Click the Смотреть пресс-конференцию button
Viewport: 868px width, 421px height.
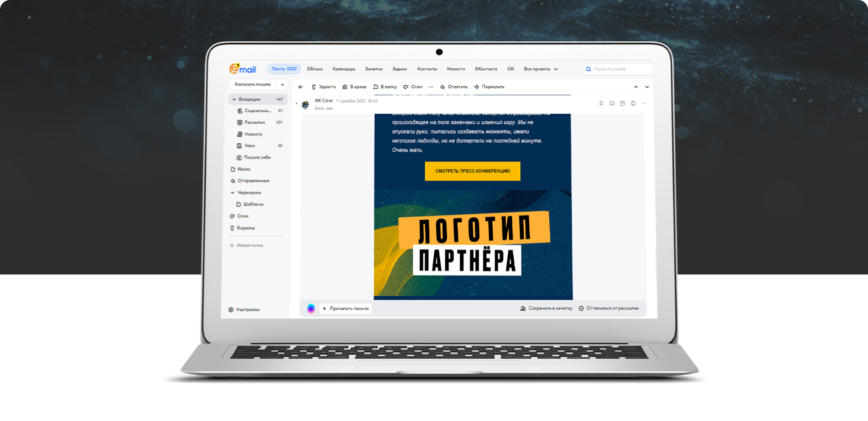pos(472,171)
